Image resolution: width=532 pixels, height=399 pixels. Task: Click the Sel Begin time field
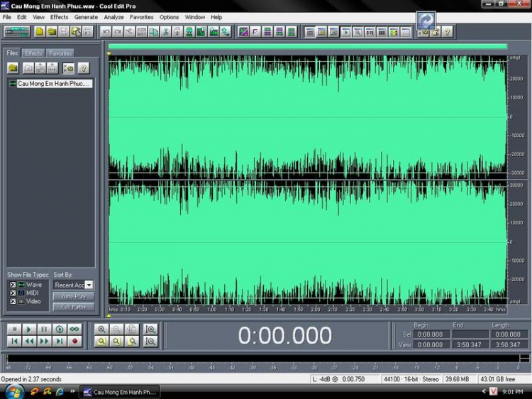click(431, 334)
